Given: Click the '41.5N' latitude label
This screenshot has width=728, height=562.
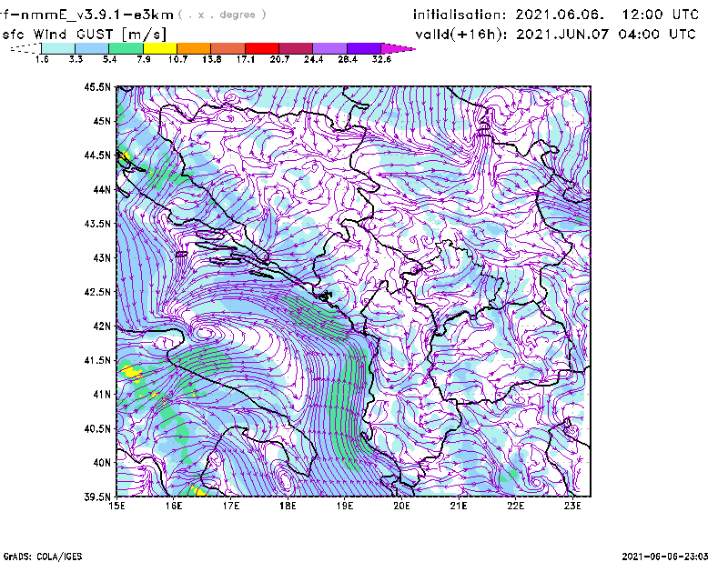Looking at the screenshot, I should (97, 360).
